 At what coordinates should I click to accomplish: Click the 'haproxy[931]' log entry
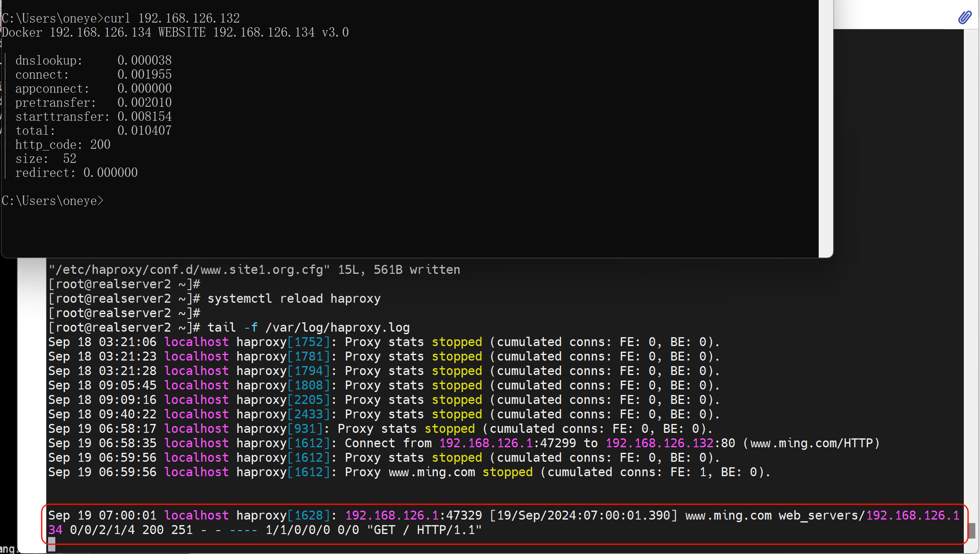279,429
